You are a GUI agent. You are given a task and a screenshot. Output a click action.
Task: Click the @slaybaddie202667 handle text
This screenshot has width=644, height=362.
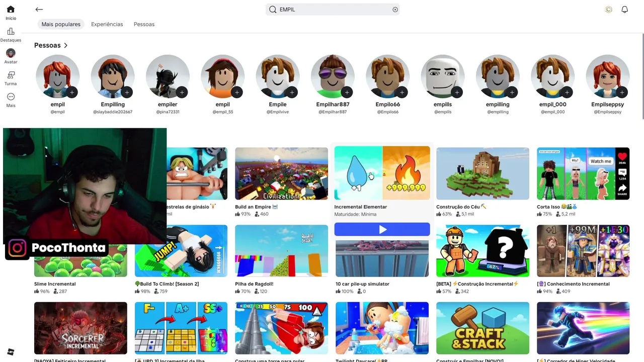pyautogui.click(x=113, y=112)
